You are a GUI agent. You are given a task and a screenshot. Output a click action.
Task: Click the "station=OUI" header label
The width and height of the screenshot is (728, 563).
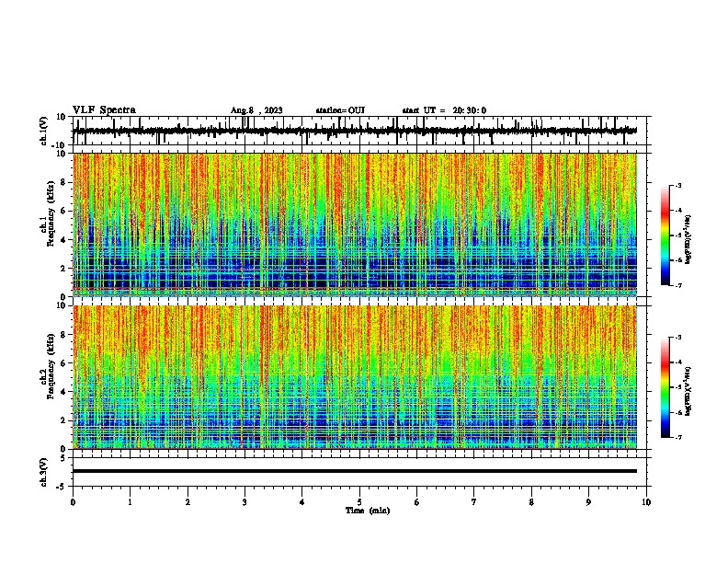(x=340, y=110)
